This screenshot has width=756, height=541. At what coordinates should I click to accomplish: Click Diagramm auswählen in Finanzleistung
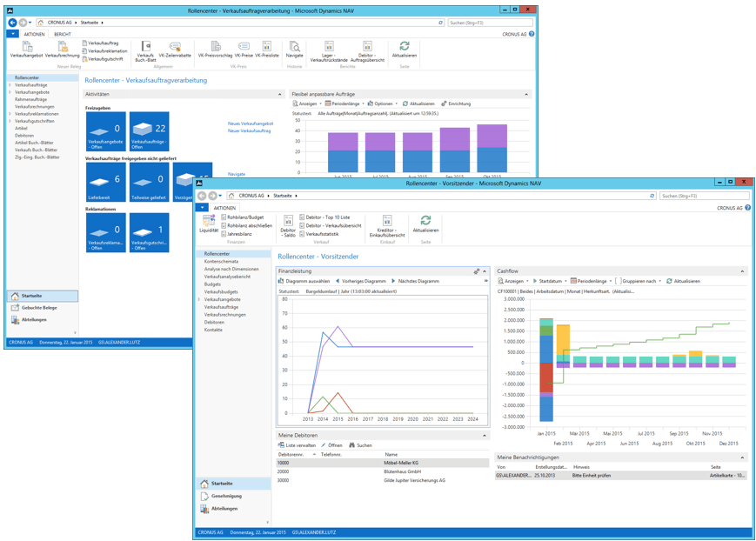pos(304,281)
